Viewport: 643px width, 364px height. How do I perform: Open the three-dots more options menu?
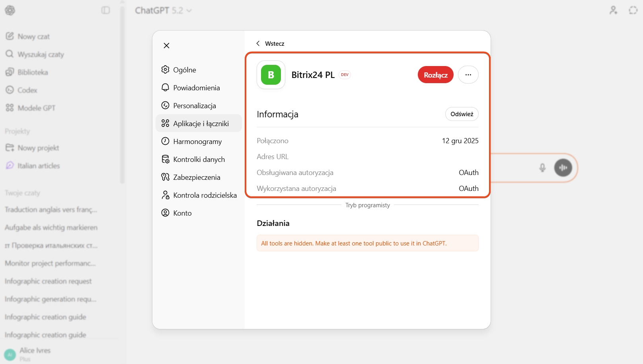pyautogui.click(x=468, y=75)
